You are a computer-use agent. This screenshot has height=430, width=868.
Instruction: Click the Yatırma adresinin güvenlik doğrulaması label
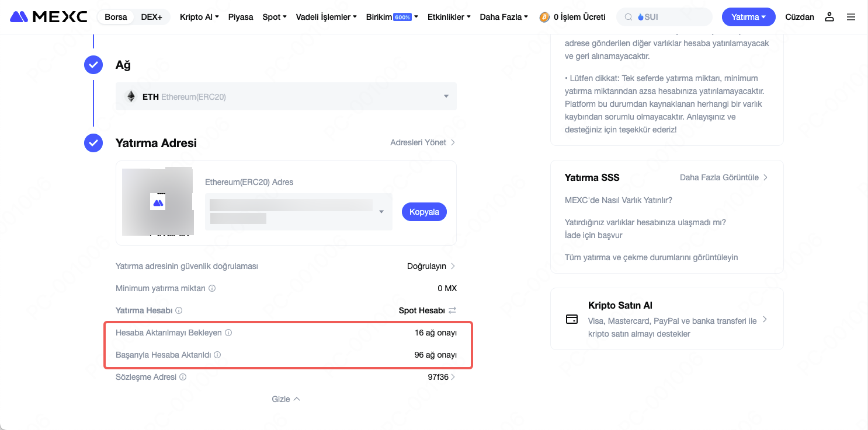pos(187,266)
